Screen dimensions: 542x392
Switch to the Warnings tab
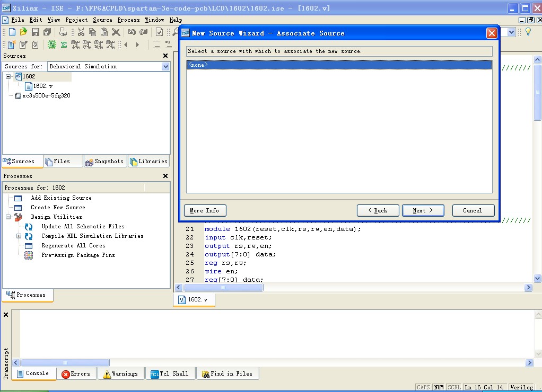point(120,374)
